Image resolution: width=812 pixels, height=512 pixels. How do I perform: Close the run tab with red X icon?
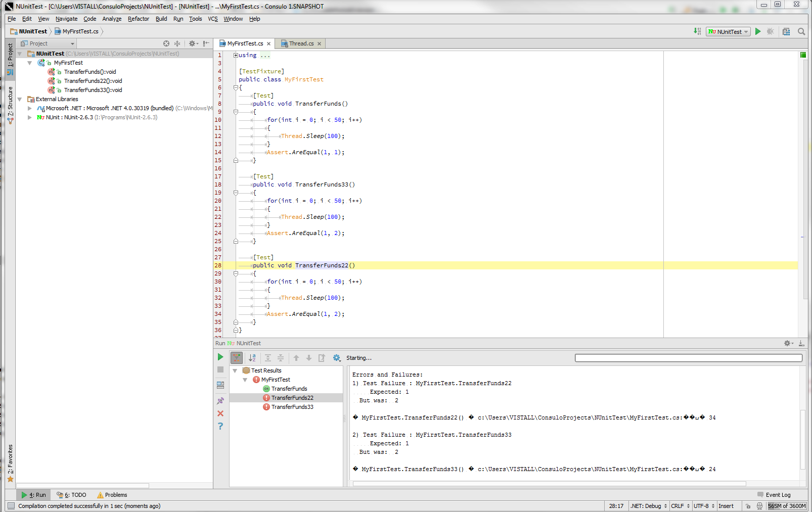pyautogui.click(x=220, y=413)
